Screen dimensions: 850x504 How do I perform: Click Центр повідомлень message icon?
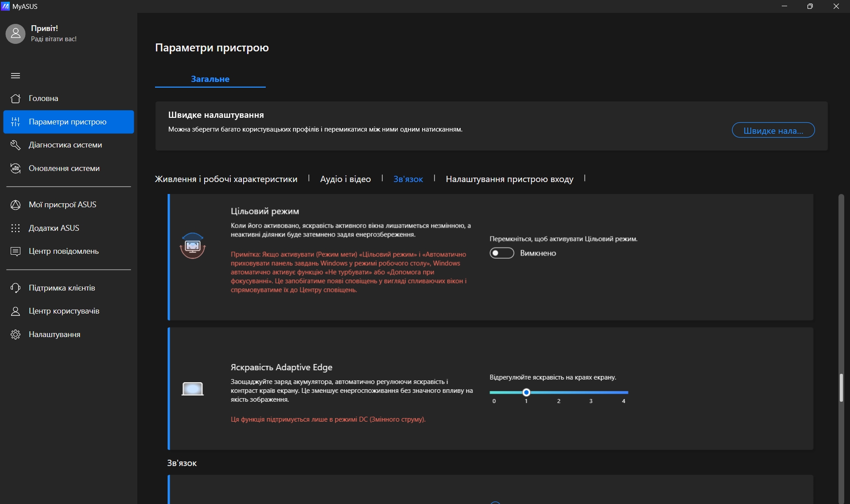pos(16,251)
